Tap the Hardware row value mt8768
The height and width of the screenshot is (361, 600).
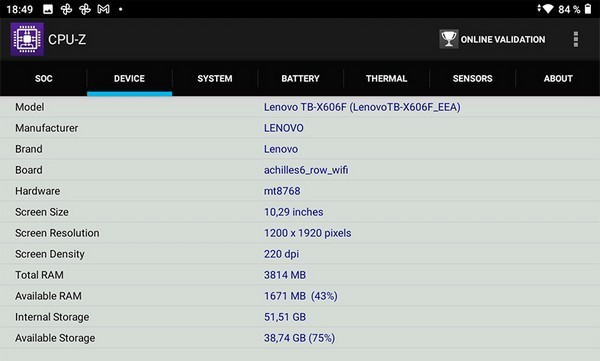click(282, 191)
